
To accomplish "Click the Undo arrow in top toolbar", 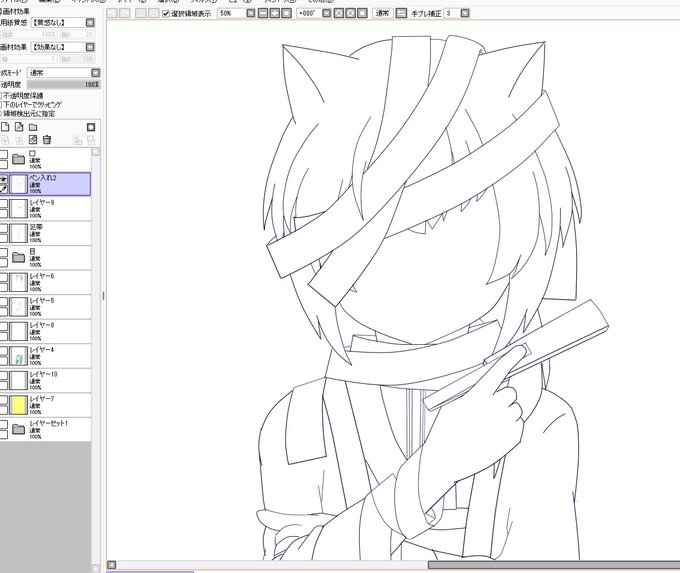I will click(x=112, y=13).
